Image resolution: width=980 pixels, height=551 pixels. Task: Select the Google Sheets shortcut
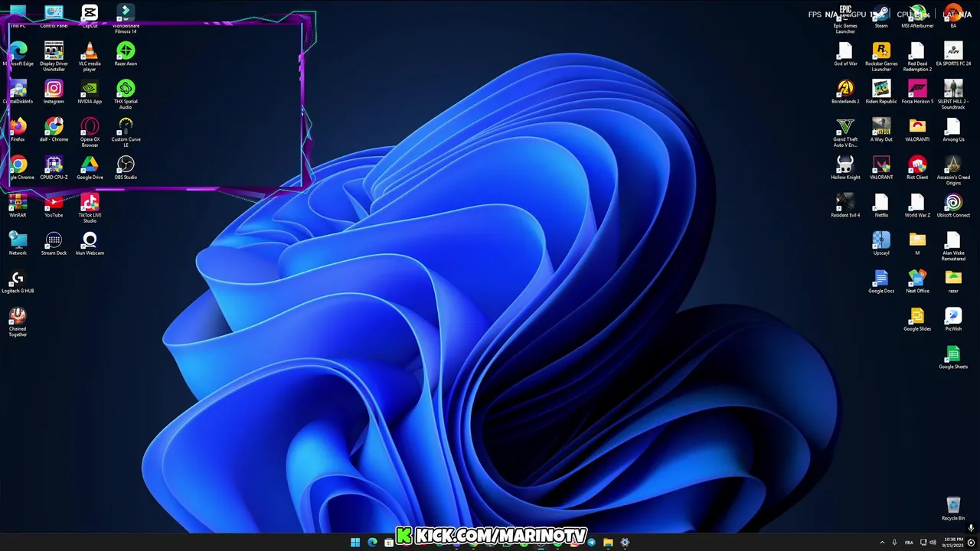(x=953, y=357)
